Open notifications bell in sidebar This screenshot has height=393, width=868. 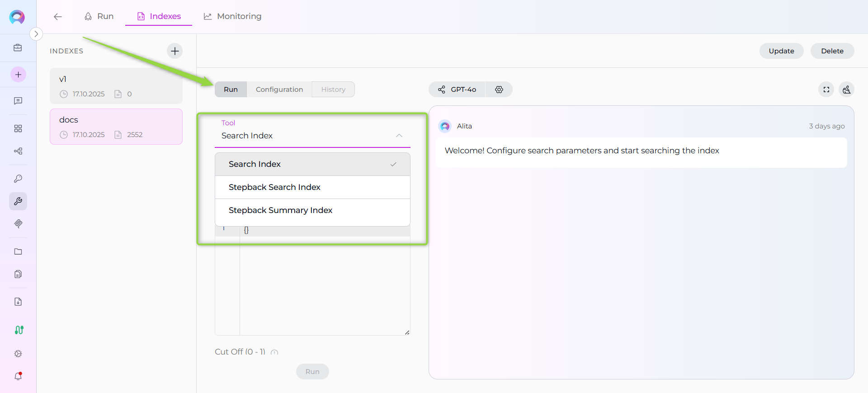pos(18,376)
